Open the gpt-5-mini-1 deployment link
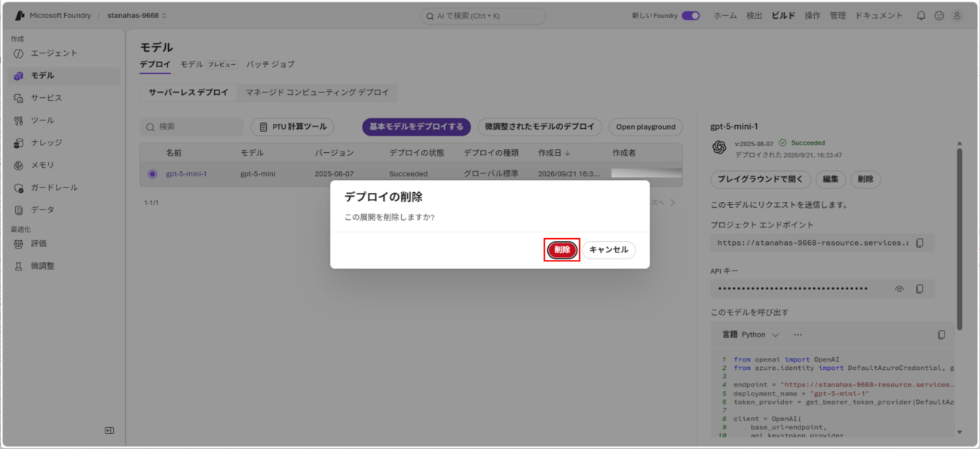Viewport: 980px width, 449px height. click(186, 174)
